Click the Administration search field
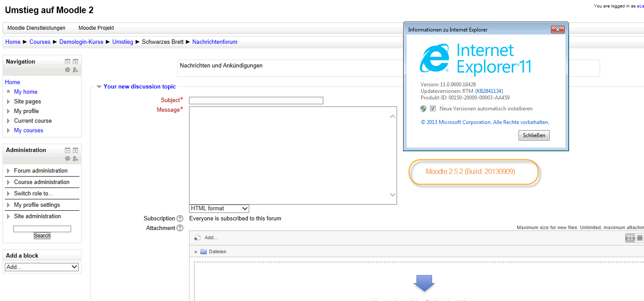 click(x=42, y=229)
